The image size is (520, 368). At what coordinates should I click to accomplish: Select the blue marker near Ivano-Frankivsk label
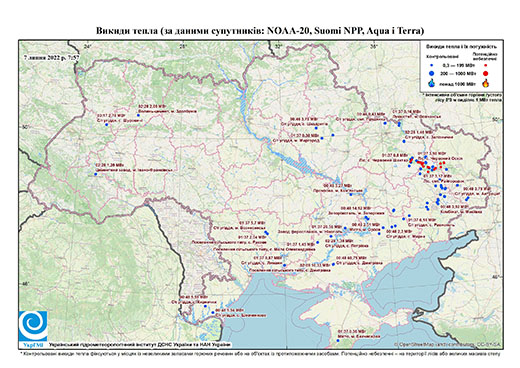coord(96,174)
